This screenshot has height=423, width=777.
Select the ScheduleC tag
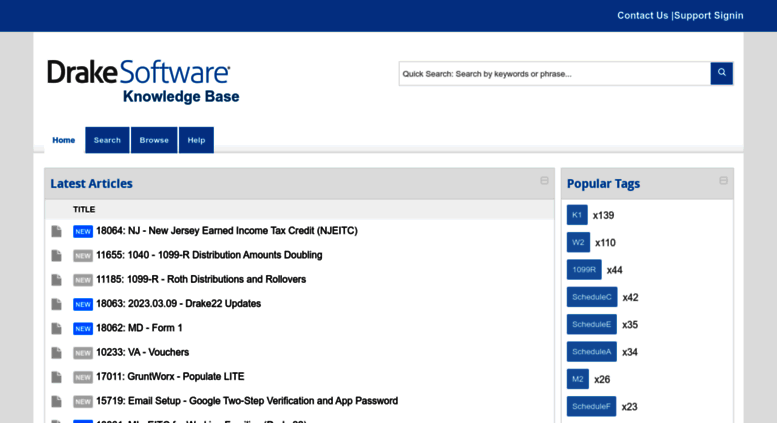[592, 297]
